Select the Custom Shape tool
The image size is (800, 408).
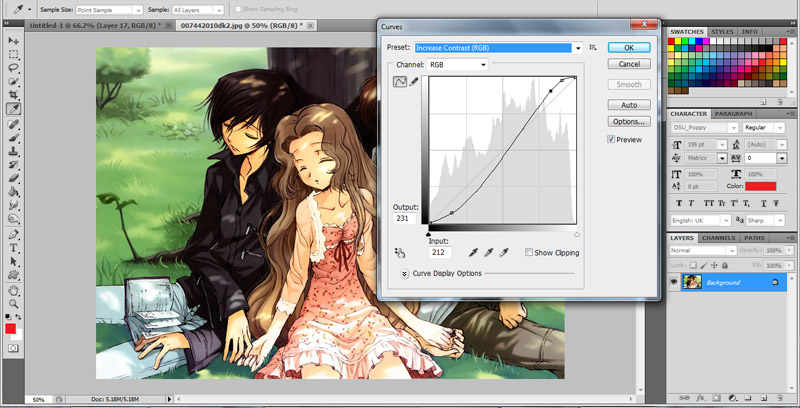(x=13, y=275)
